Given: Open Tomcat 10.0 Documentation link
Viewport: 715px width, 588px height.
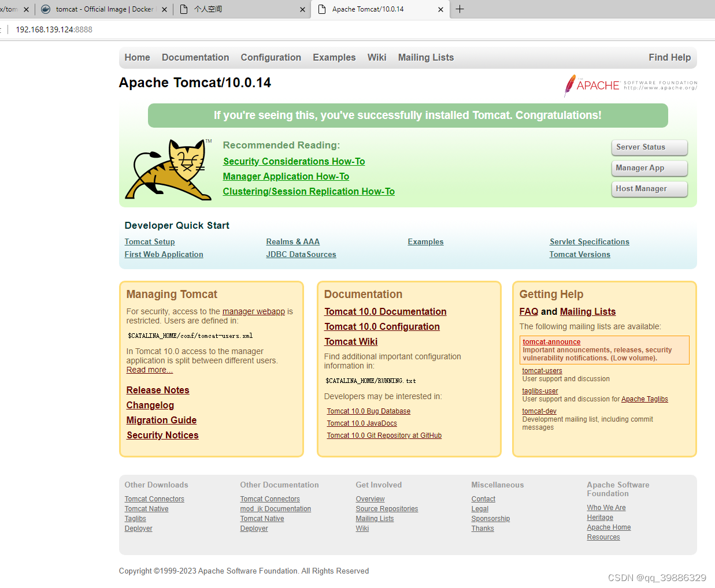Looking at the screenshot, I should tap(386, 311).
